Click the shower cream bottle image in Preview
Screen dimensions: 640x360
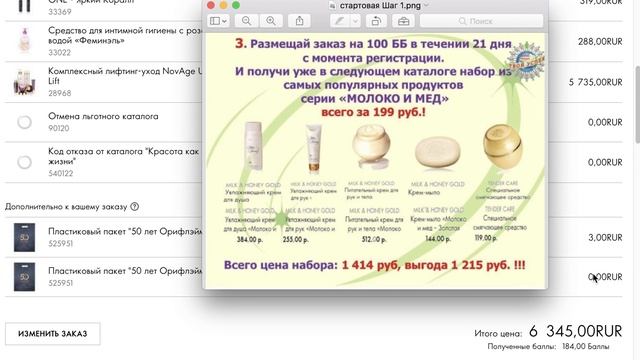[x=253, y=146]
